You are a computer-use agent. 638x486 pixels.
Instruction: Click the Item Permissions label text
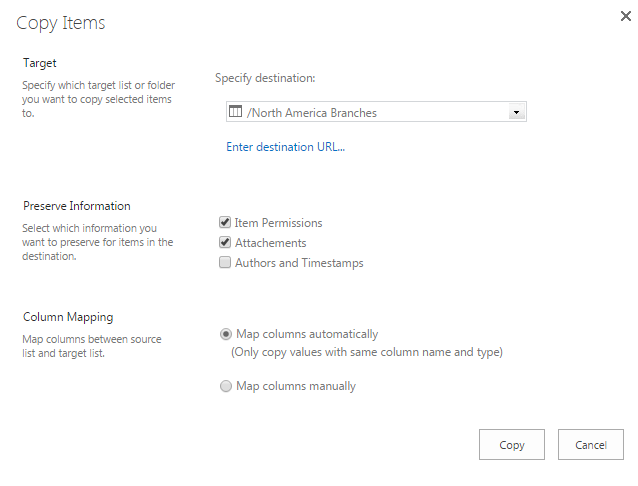coord(278,223)
